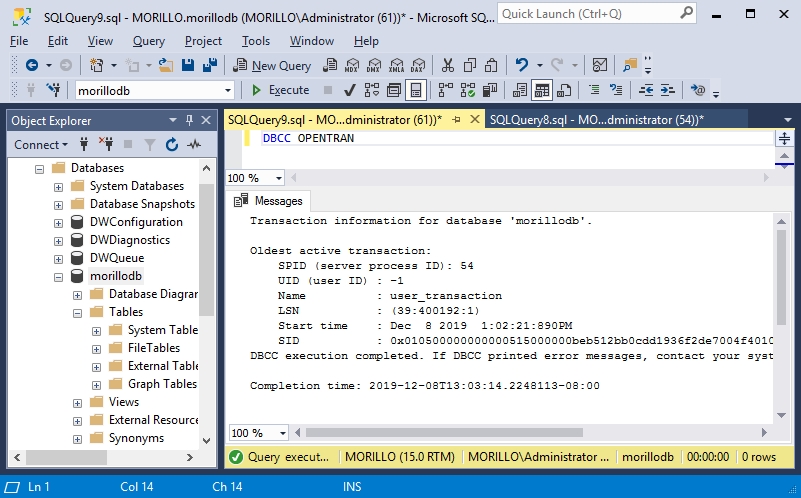This screenshot has height=498, width=801.
Task: Collapse the morillodb database node
Action: pos(58,277)
